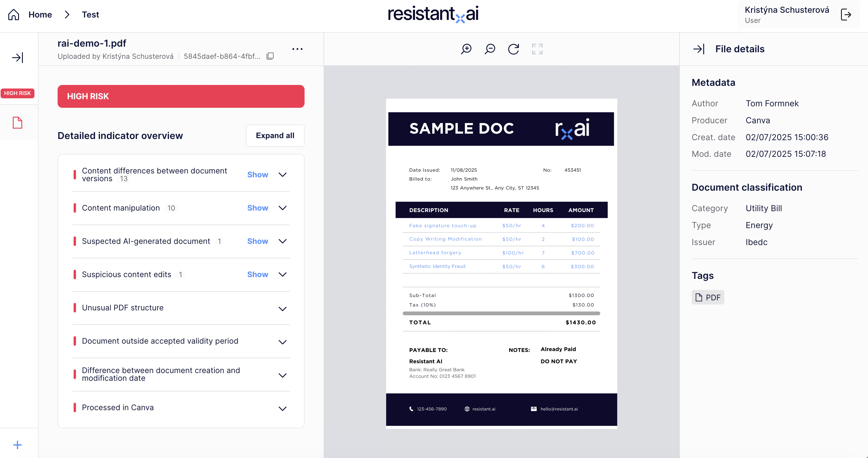
Task: Collapse the File details panel arrow
Action: pyautogui.click(x=699, y=49)
